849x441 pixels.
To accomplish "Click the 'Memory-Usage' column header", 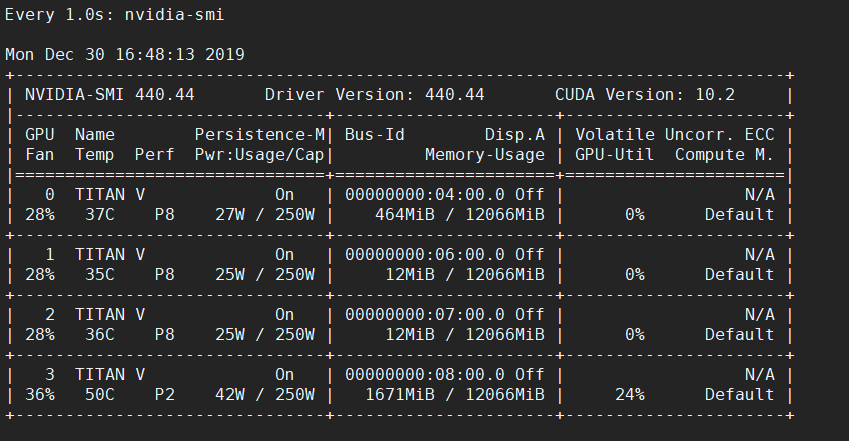I will [485, 155].
